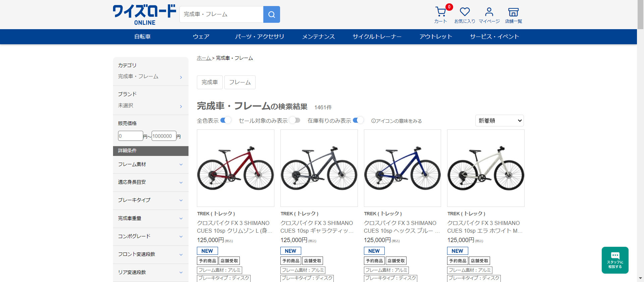Expand 適応身長目安 filter
The image size is (644, 282).
[x=151, y=182]
